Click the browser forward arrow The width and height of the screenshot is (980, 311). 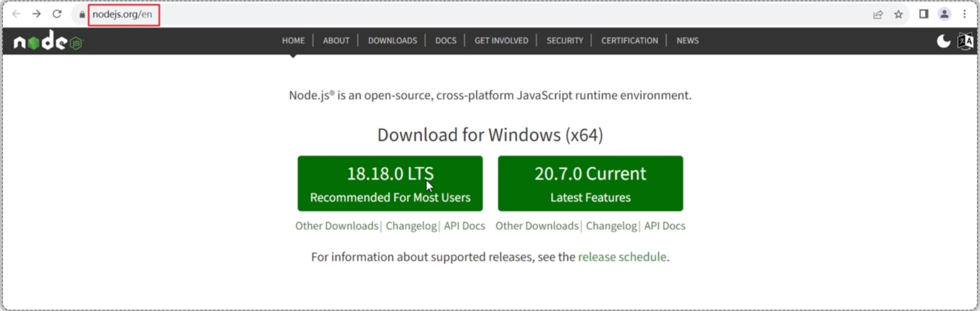pos(36,14)
